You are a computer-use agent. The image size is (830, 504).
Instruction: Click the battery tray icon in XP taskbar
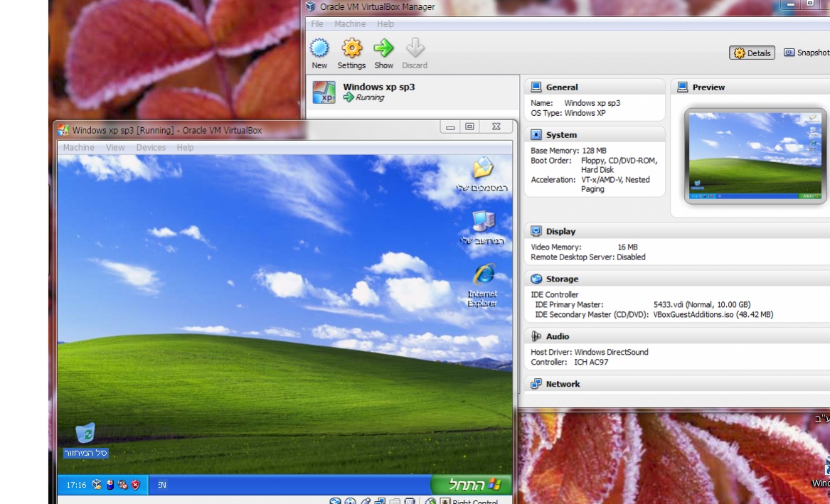tap(110, 484)
